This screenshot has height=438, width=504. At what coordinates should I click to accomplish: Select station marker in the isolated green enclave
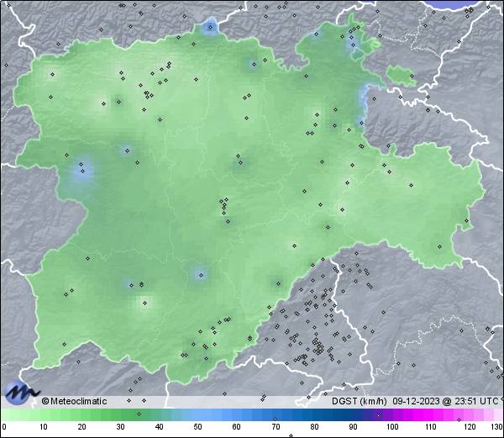coord(412,77)
